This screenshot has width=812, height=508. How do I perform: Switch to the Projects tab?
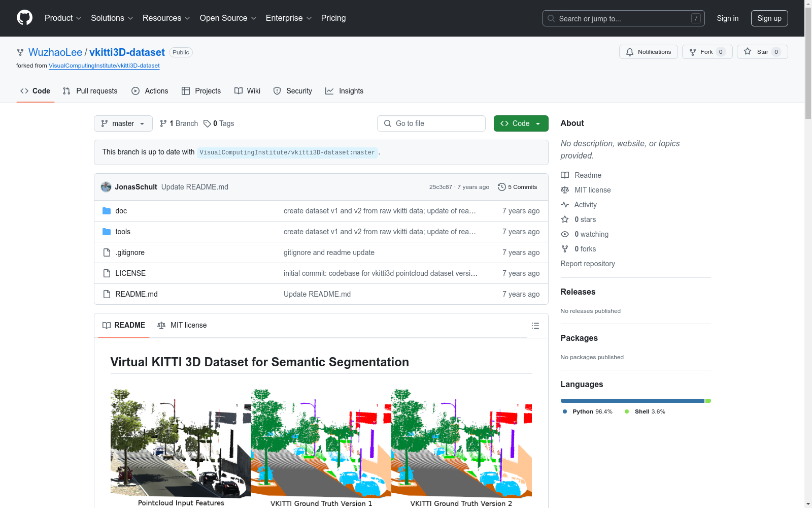[201, 91]
